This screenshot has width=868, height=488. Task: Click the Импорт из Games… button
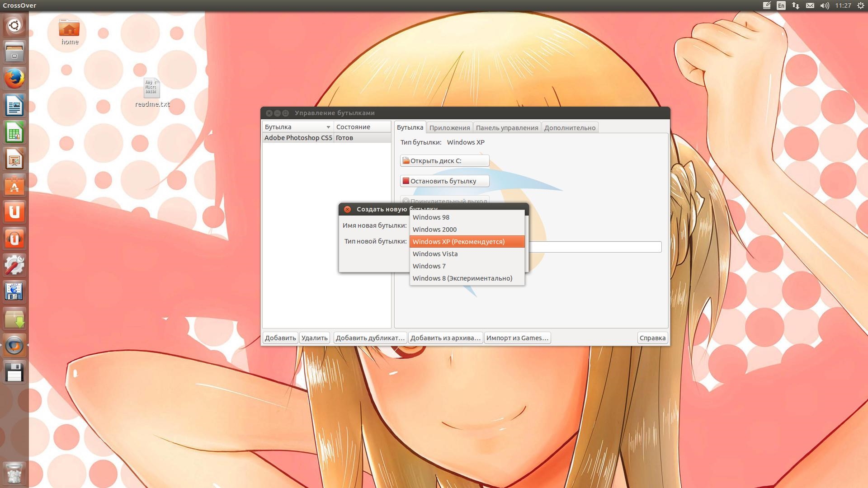point(517,338)
